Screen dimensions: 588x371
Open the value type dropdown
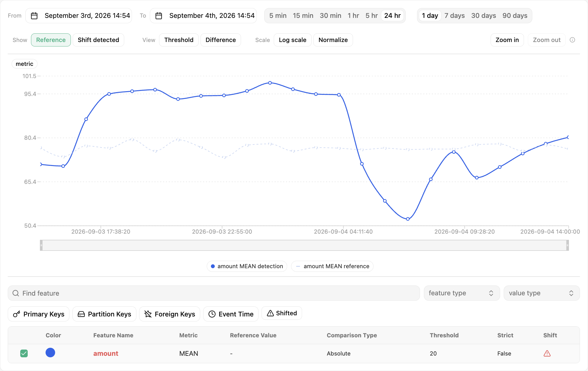[542, 293]
